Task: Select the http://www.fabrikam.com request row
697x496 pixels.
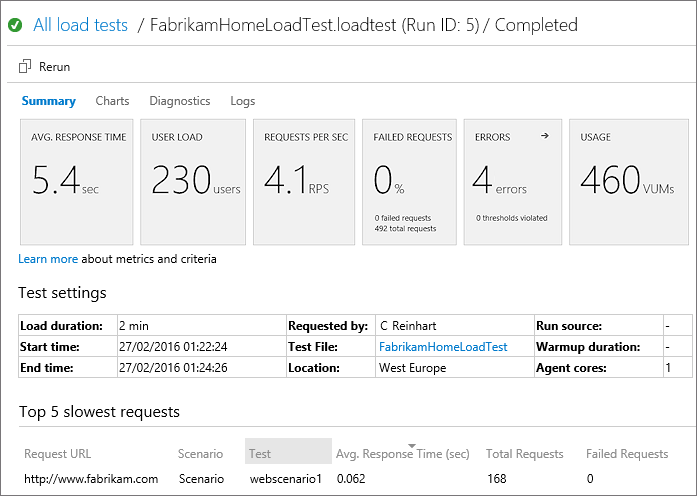Action: point(91,479)
